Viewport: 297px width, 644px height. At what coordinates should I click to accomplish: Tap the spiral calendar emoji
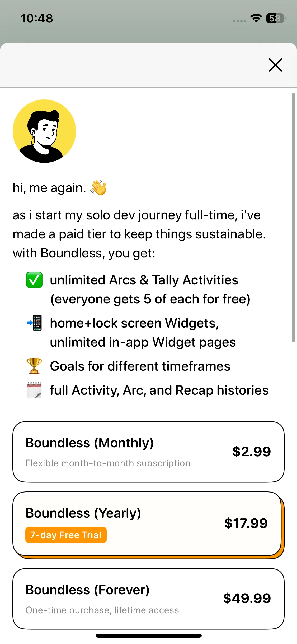[34, 390]
